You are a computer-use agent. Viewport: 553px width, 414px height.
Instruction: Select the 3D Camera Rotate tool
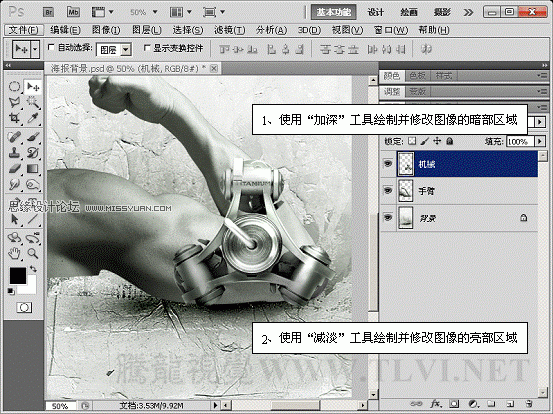click(x=33, y=238)
